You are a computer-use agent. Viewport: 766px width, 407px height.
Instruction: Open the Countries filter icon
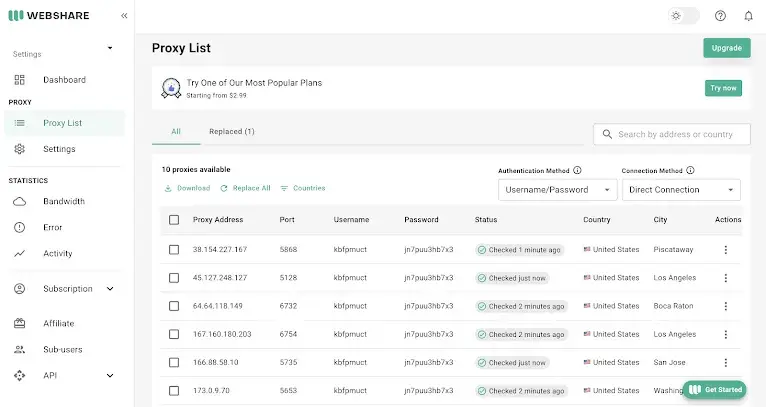[x=284, y=188]
